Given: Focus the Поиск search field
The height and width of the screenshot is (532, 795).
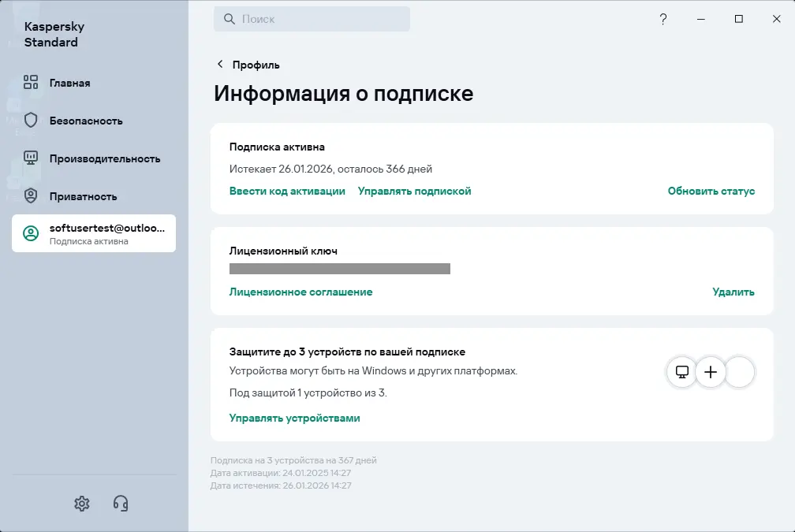Looking at the screenshot, I should [312, 19].
